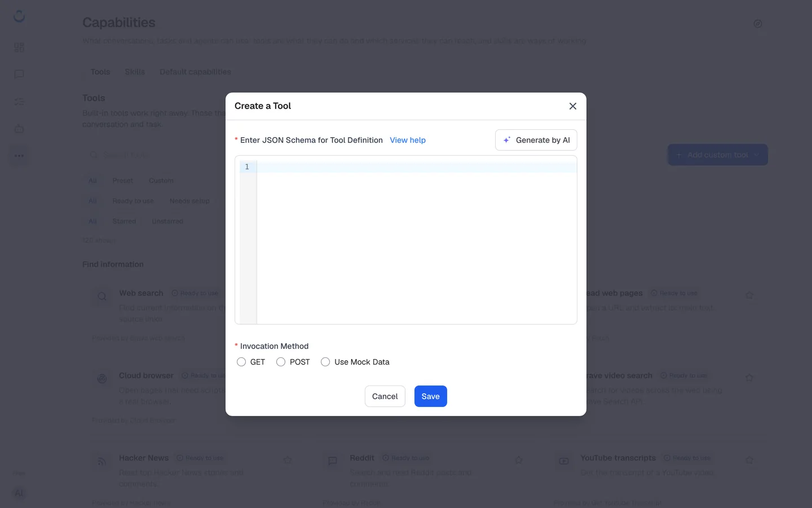Star the Reddit tool
The height and width of the screenshot is (508, 812).
click(519, 460)
